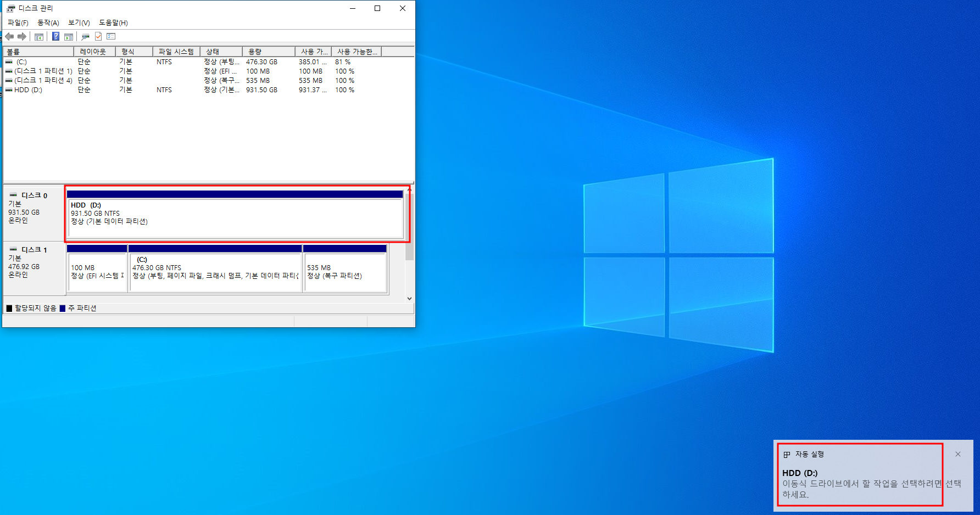Image resolution: width=980 pixels, height=515 pixels.
Task: Click the 931.50 GB capacity cell in list
Action: click(x=261, y=90)
